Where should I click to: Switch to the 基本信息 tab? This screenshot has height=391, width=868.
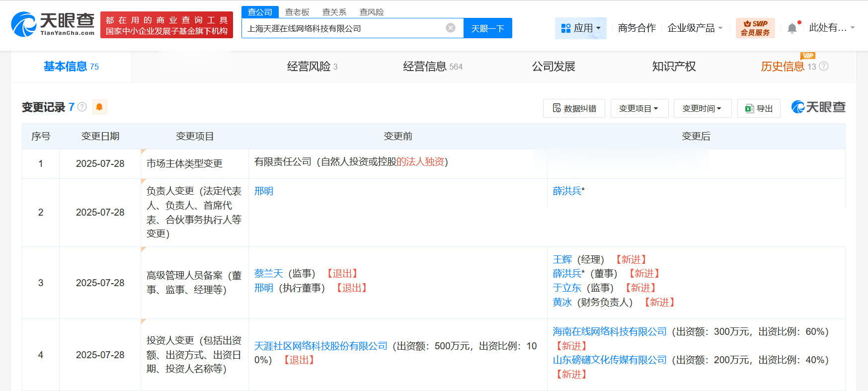tap(71, 67)
